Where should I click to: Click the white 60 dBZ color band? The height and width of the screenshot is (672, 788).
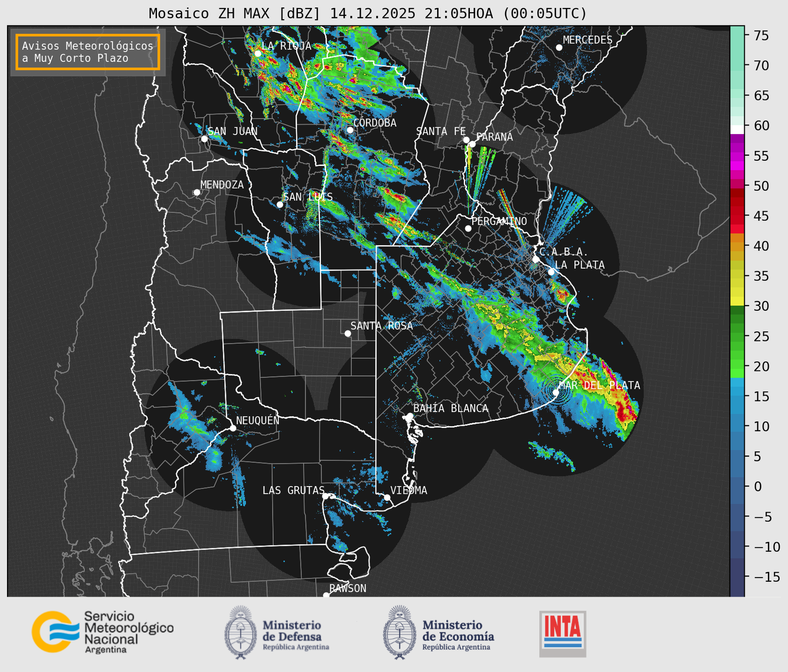coord(737,129)
